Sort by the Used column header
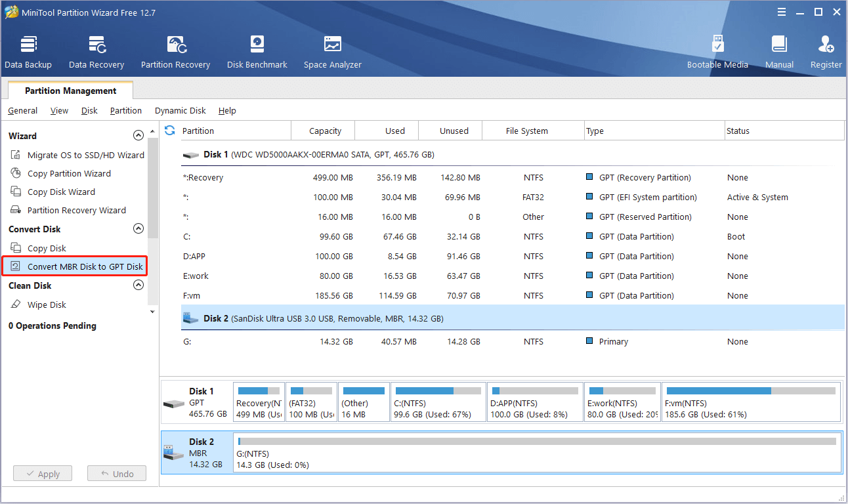Viewport: 848px width, 504px height. [387, 131]
